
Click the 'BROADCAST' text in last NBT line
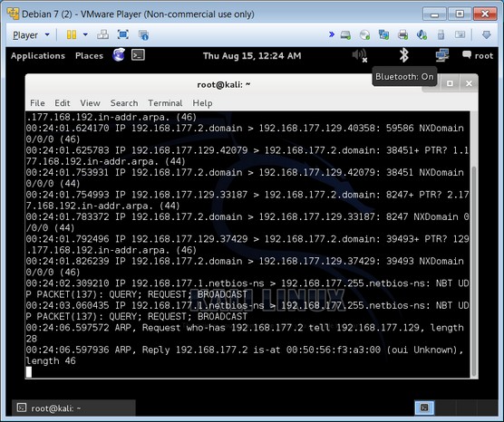click(222, 317)
